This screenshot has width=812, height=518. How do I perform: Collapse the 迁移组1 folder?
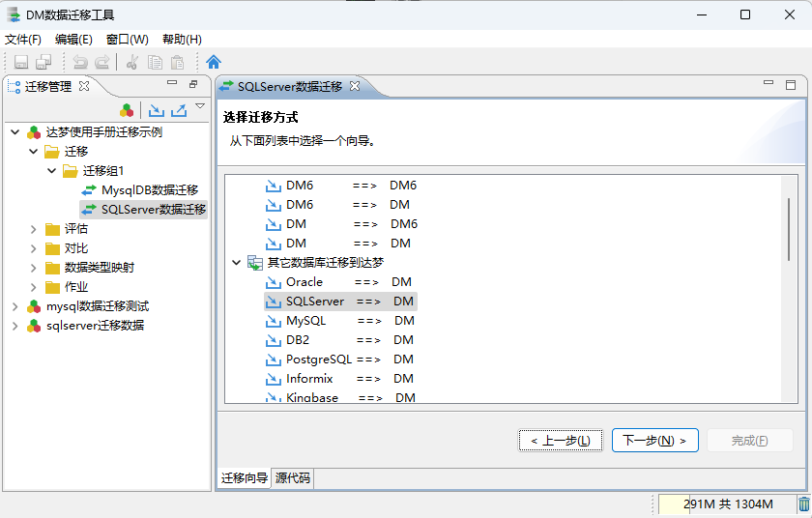[52, 171]
